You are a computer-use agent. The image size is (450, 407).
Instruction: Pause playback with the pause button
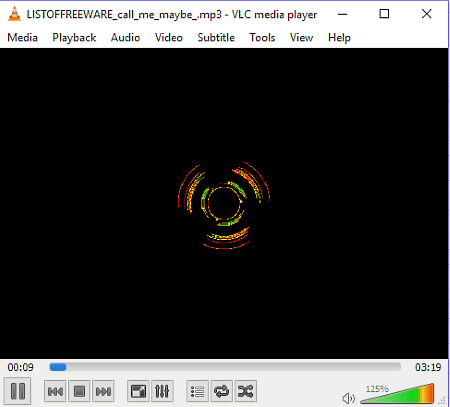coord(18,391)
